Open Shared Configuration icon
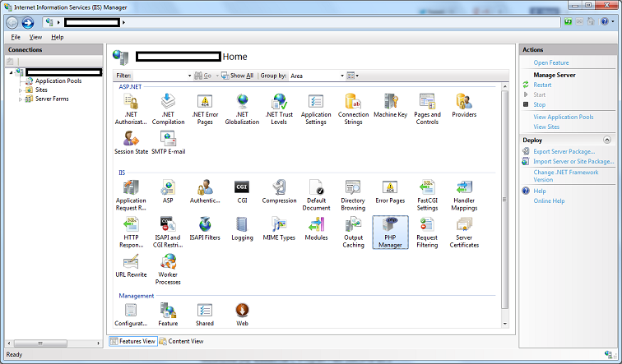 205,315
